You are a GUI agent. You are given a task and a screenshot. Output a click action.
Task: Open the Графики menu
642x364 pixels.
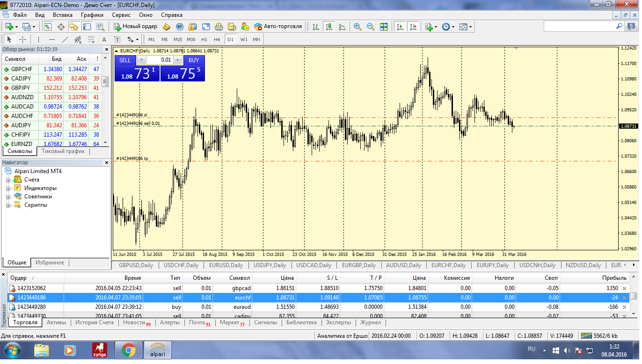pyautogui.click(x=92, y=15)
